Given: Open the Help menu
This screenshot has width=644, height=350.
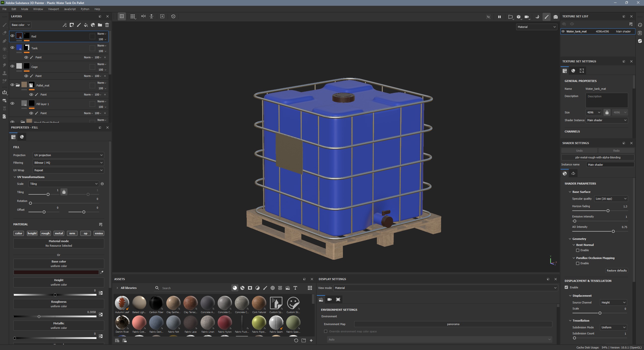Looking at the screenshot, I should pyautogui.click(x=97, y=9).
